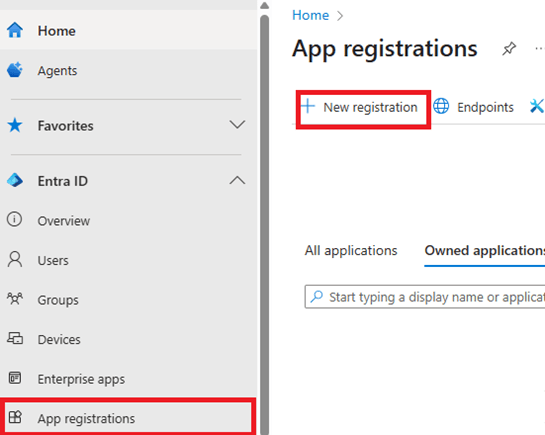Click the App registrations grid icon
The height and width of the screenshot is (435, 545).
15,417
